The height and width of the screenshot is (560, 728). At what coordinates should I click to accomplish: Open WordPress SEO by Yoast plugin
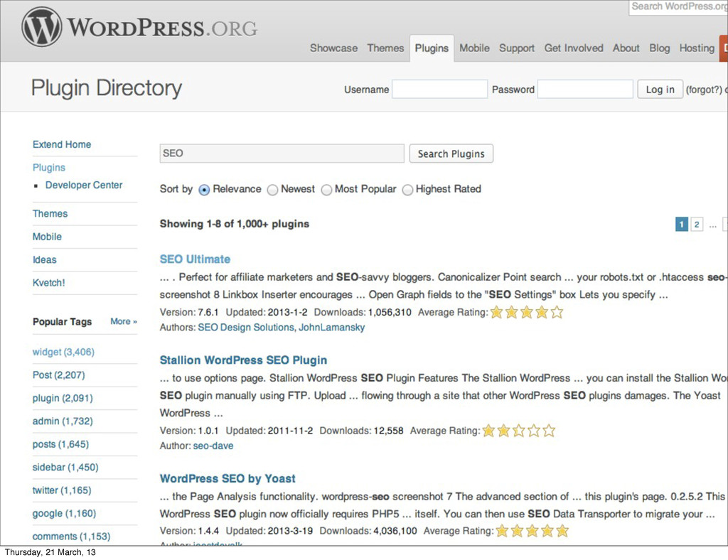point(227,478)
